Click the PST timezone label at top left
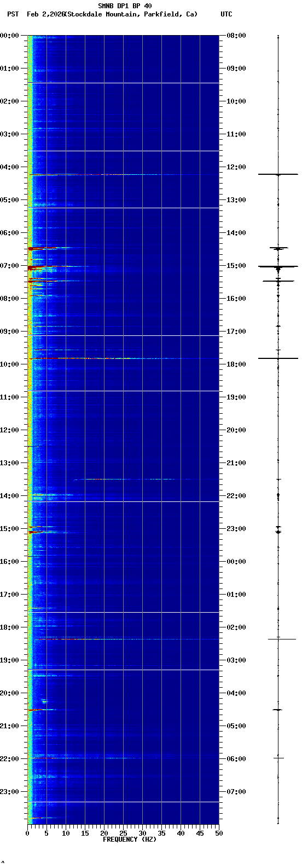302x868 pixels. [x=13, y=14]
